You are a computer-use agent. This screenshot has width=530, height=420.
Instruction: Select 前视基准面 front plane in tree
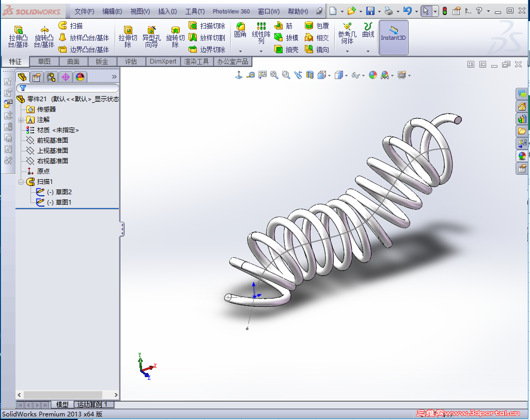[48, 141]
